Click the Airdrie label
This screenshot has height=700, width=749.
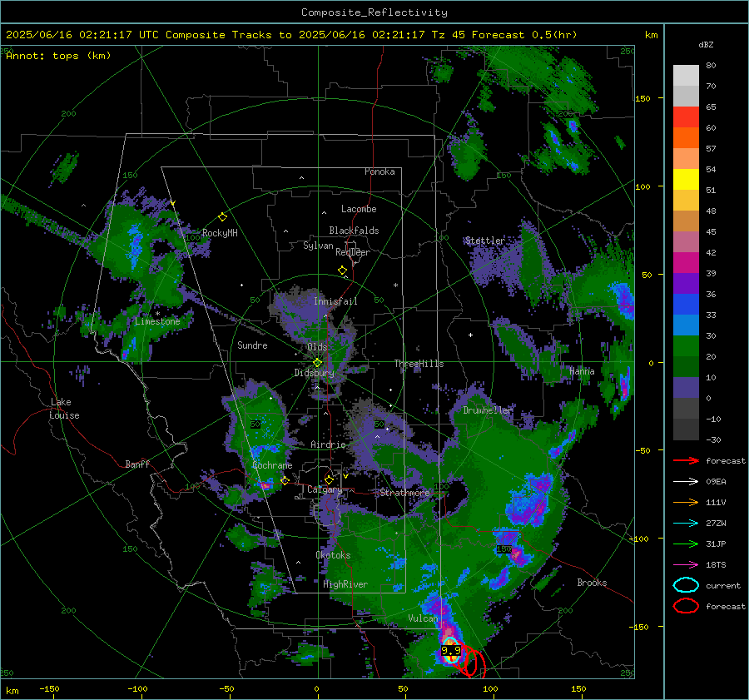pyautogui.click(x=328, y=444)
